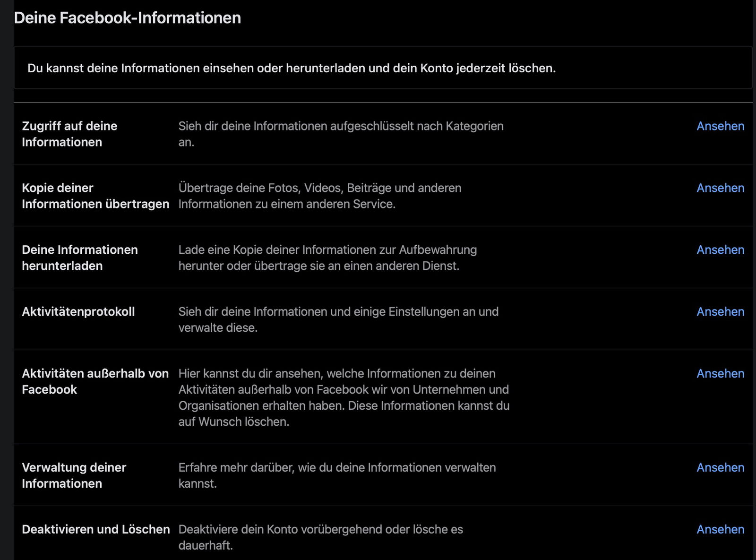This screenshot has height=560, width=756.
Task: Click Ansehen for Verwaltung deiner Informationen
Action: [x=720, y=468]
